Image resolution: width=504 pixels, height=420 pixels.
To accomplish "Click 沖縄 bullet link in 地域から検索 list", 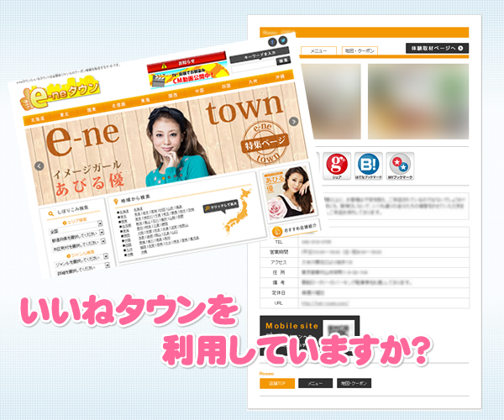I will (x=129, y=255).
